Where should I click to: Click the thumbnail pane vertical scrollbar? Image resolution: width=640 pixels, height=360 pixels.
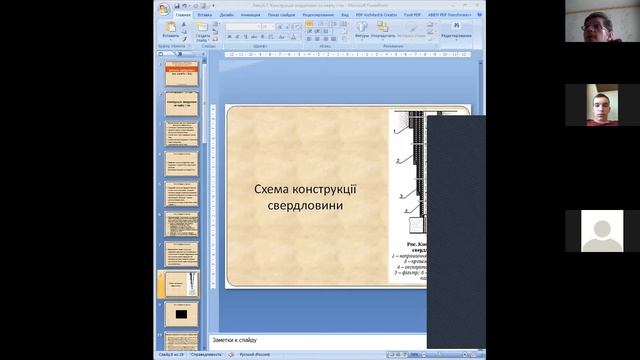(204, 204)
